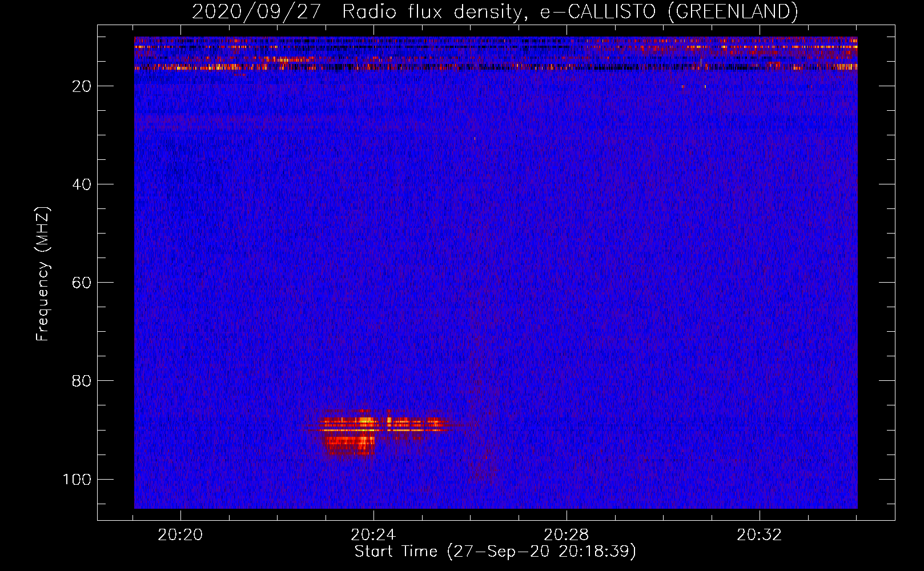Select the '20' frequency tick label
The image size is (924, 571).
point(82,86)
